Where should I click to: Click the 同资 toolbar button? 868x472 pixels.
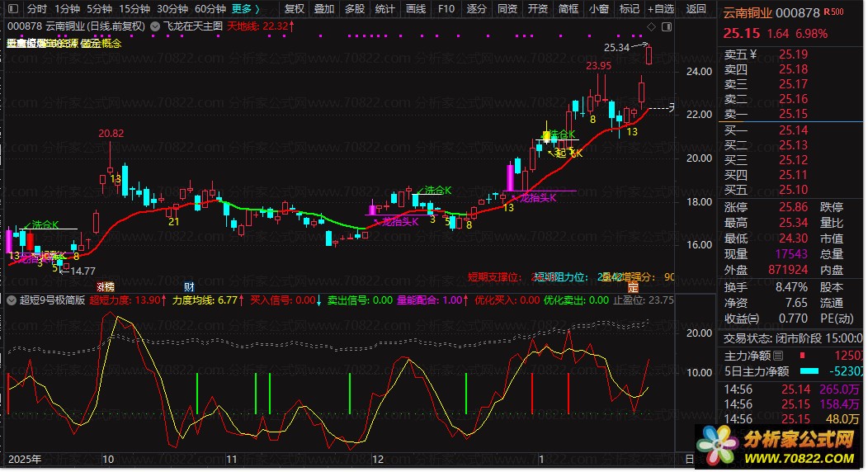coord(507,9)
